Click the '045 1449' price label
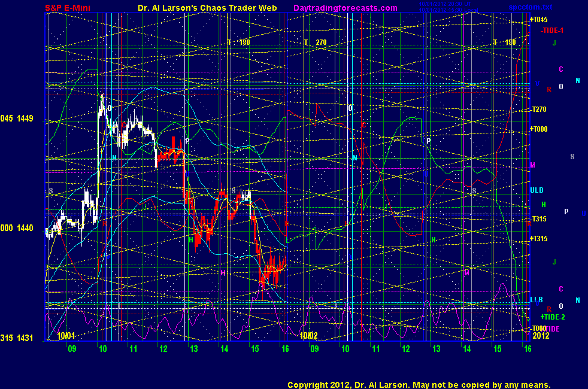This screenshot has height=389, width=588. tap(17, 118)
